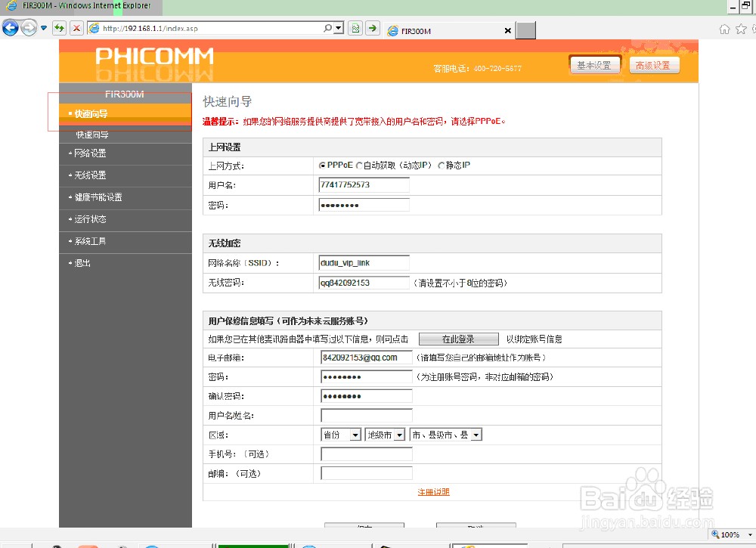
Task: Click inside the 电子邮箱 input field
Action: pos(366,358)
